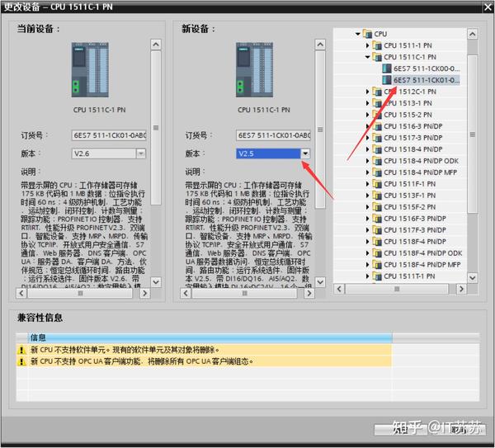Select the software units not supported warning row
495x448 pixels.
tap(204, 350)
